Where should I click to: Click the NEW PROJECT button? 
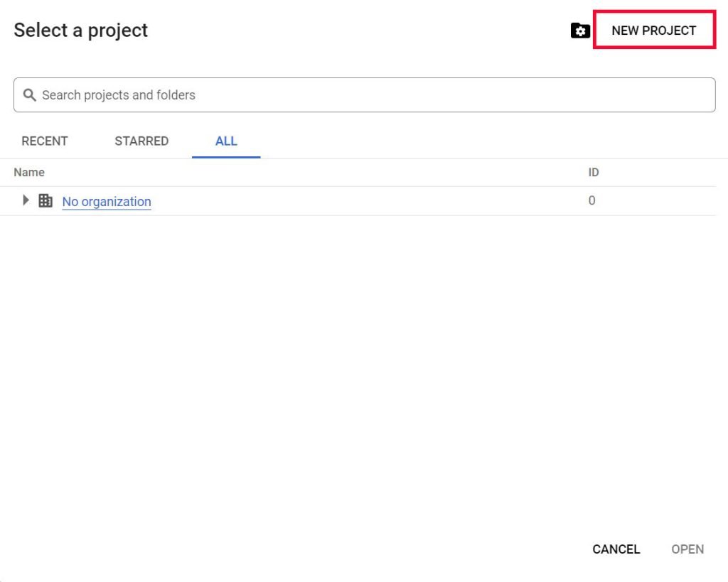coord(653,31)
